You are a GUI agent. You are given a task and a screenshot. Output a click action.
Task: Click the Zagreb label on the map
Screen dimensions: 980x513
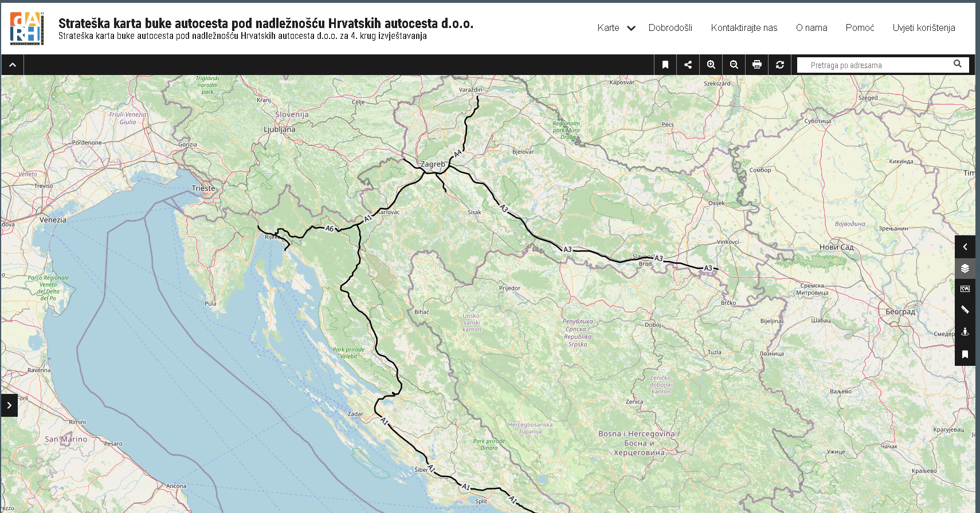pyautogui.click(x=433, y=164)
